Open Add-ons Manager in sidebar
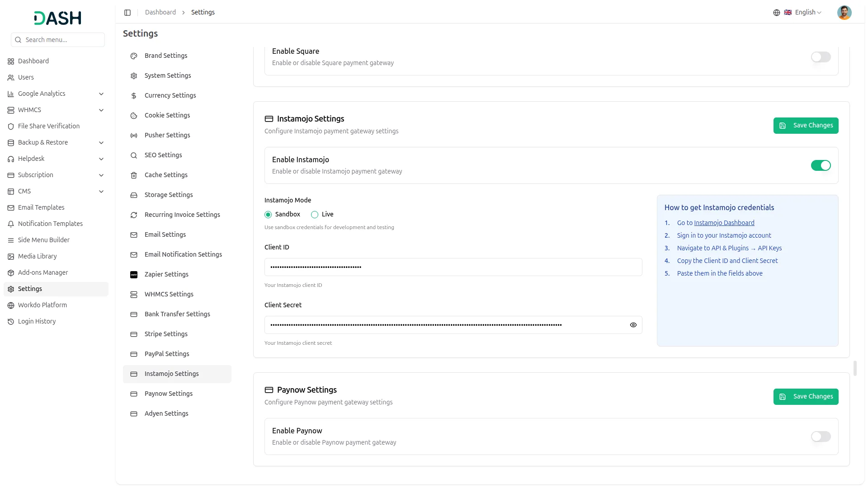Viewport: 868px width, 488px height. click(56, 273)
